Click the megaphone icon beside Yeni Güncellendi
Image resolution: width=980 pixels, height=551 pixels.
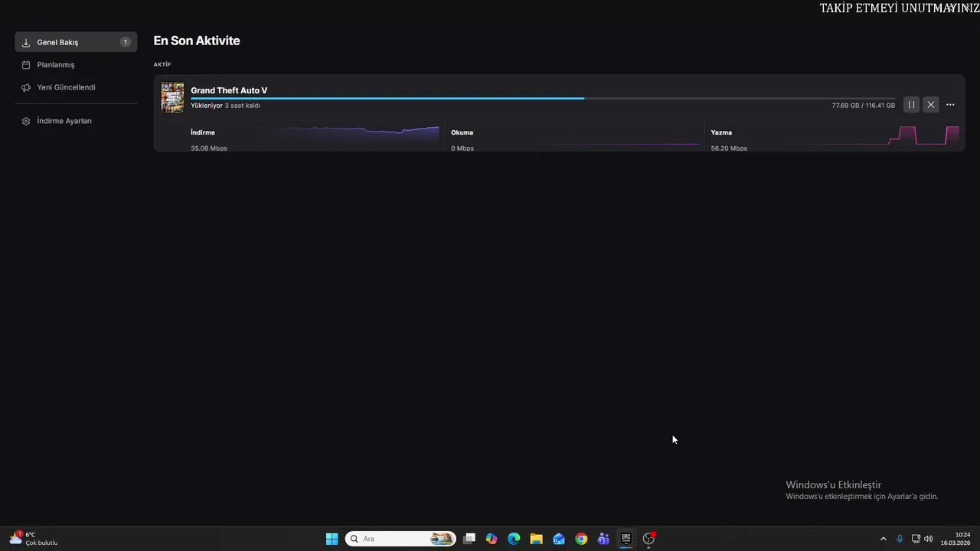(26, 87)
